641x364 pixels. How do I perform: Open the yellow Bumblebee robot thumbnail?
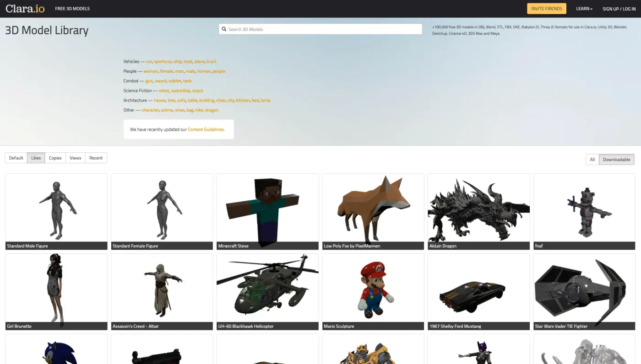coord(373,349)
